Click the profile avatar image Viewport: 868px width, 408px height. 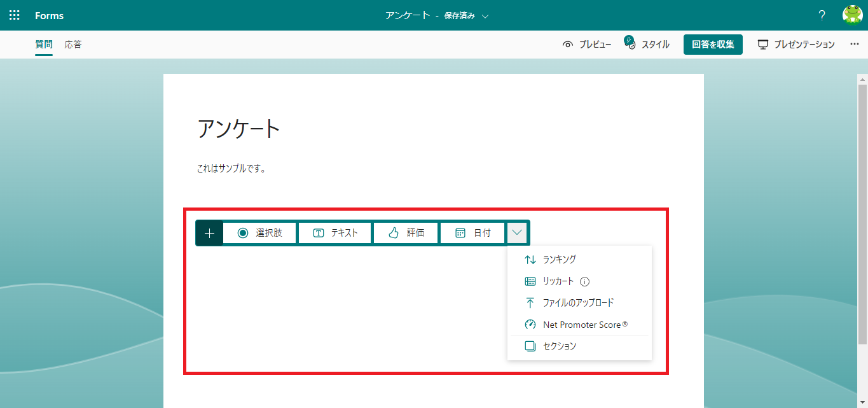pos(853,15)
